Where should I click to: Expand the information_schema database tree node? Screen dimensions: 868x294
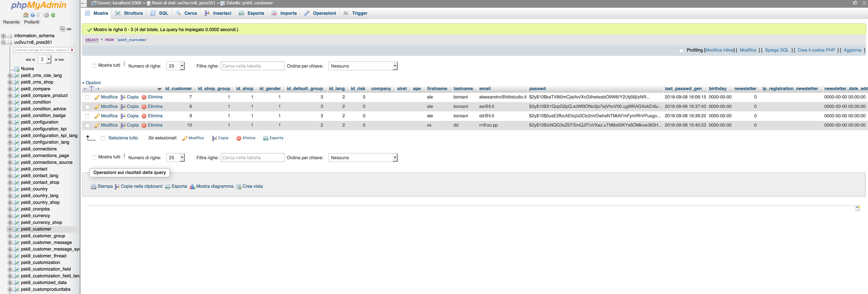(3, 36)
